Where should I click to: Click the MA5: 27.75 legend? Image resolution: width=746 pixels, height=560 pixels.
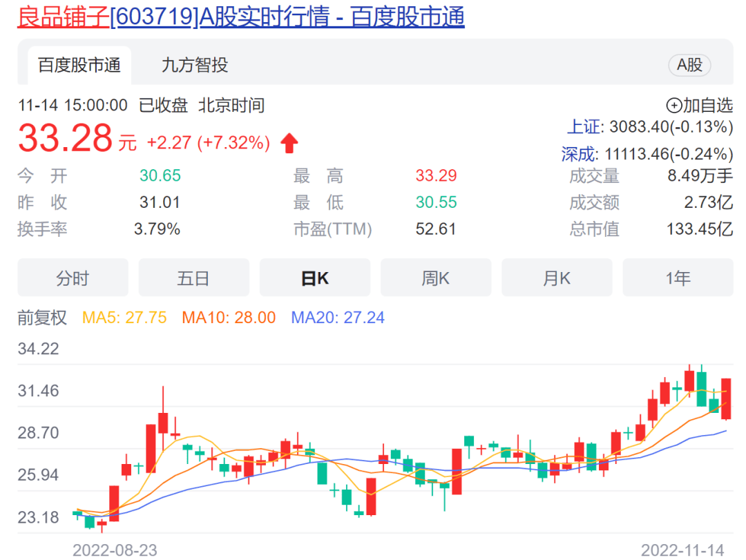pos(124,318)
